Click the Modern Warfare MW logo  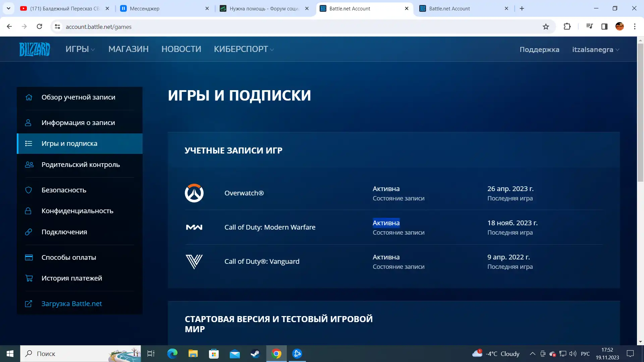(x=194, y=227)
